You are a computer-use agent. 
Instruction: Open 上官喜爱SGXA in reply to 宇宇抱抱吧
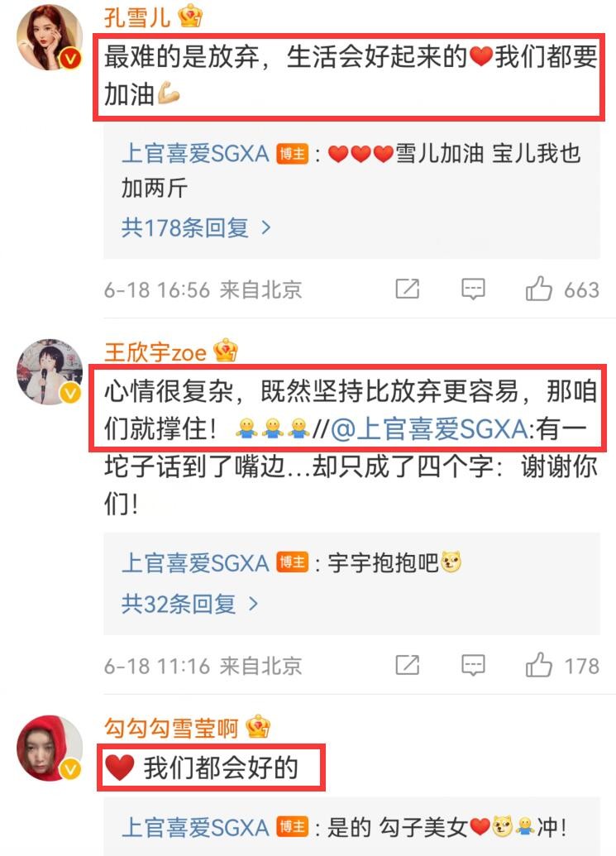195,563
